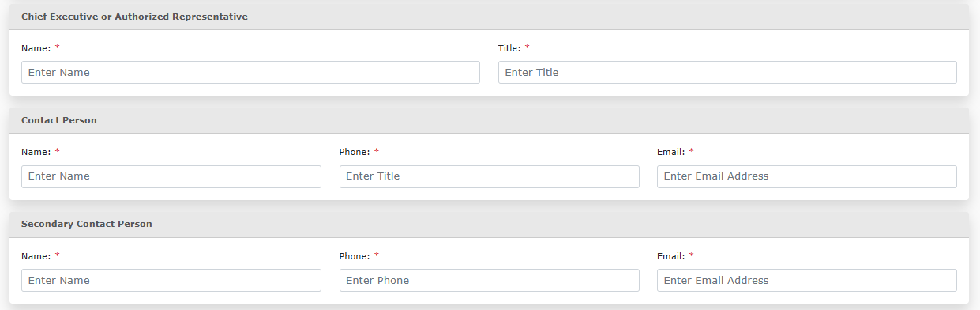Click the Email label under Contact Person

pyautogui.click(x=671, y=152)
